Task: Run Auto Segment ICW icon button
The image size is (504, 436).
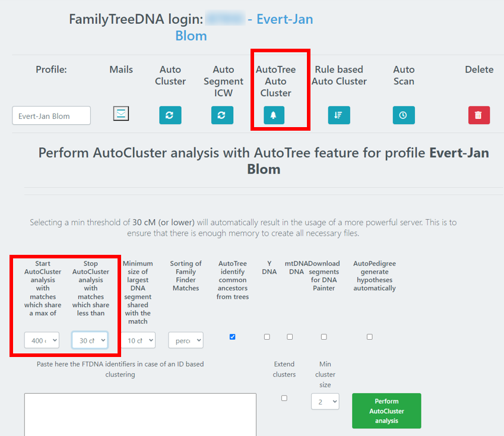Action: tap(222, 115)
